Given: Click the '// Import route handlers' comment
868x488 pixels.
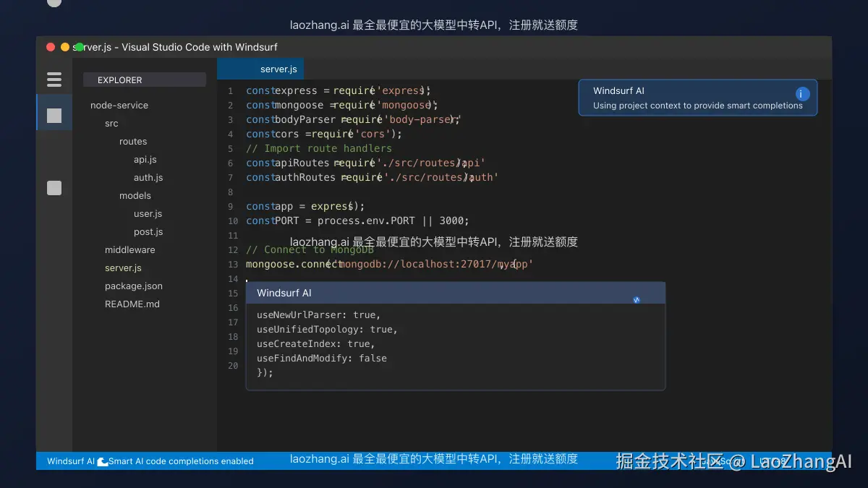Looking at the screenshot, I should pos(319,148).
